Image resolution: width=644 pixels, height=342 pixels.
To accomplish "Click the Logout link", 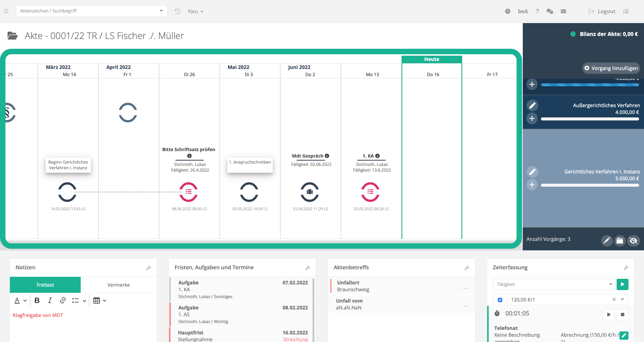I will (x=602, y=11).
